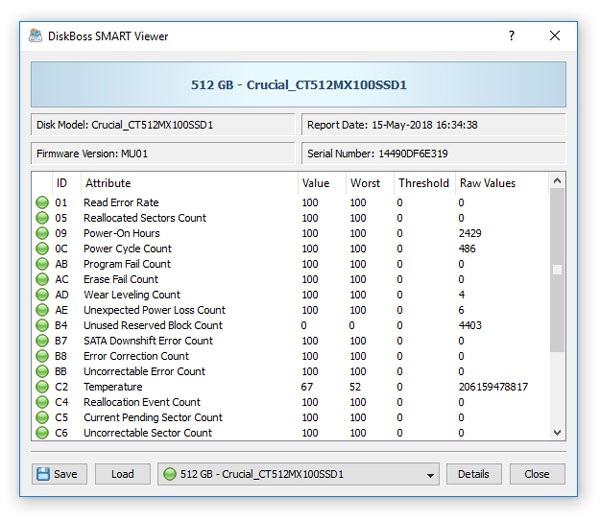Image resolution: width=600 pixels, height=521 pixels.
Task: Select the Power Cycle Count attribute
Action: coord(127,249)
